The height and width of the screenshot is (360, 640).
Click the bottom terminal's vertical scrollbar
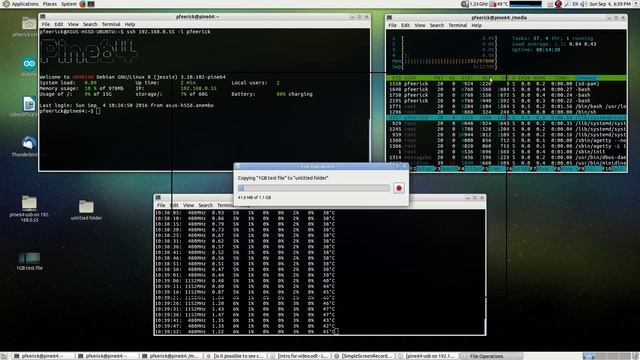click(484, 272)
